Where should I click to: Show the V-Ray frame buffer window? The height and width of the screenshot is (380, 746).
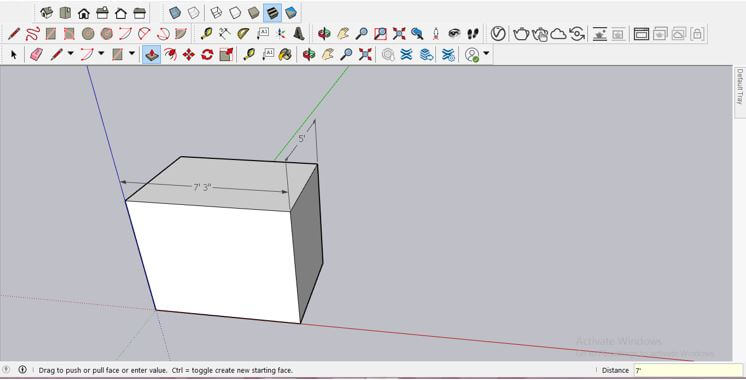coord(641,34)
